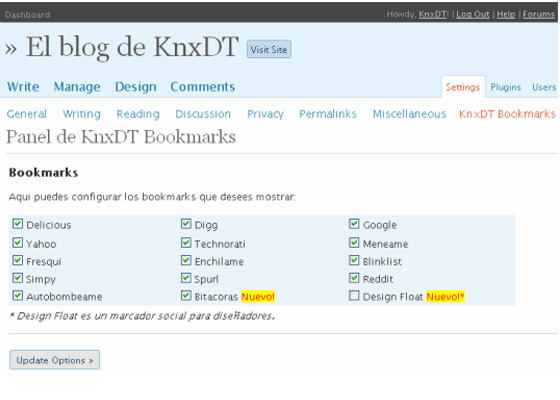Uncheck the Google bookmark checkbox
This screenshot has width=560, height=400.
coord(354,224)
